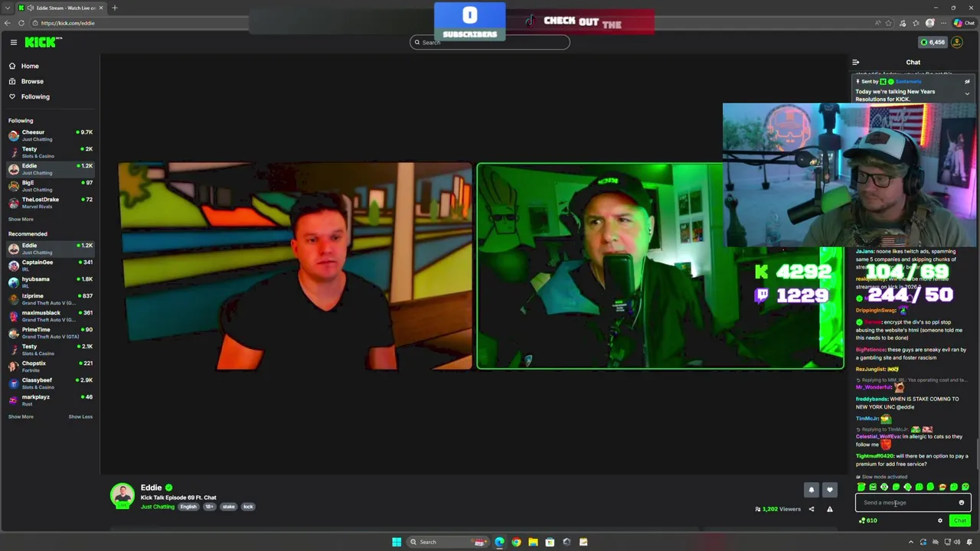Select the English language tag
Image resolution: width=980 pixels, height=551 pixels.
[188, 507]
